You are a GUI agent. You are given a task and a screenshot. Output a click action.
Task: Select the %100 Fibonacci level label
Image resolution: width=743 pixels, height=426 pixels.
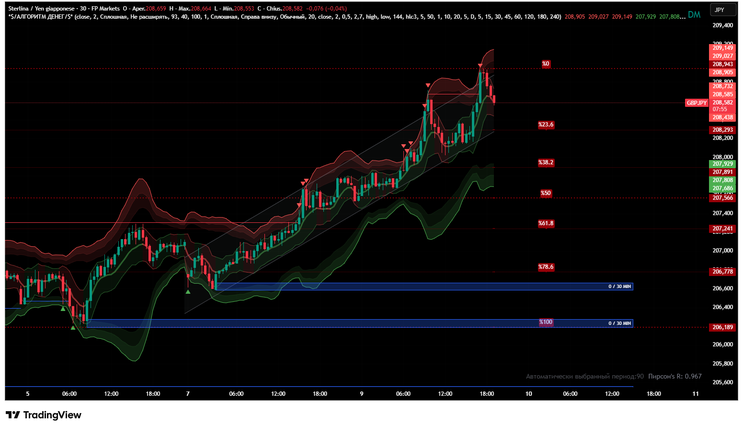(x=546, y=322)
